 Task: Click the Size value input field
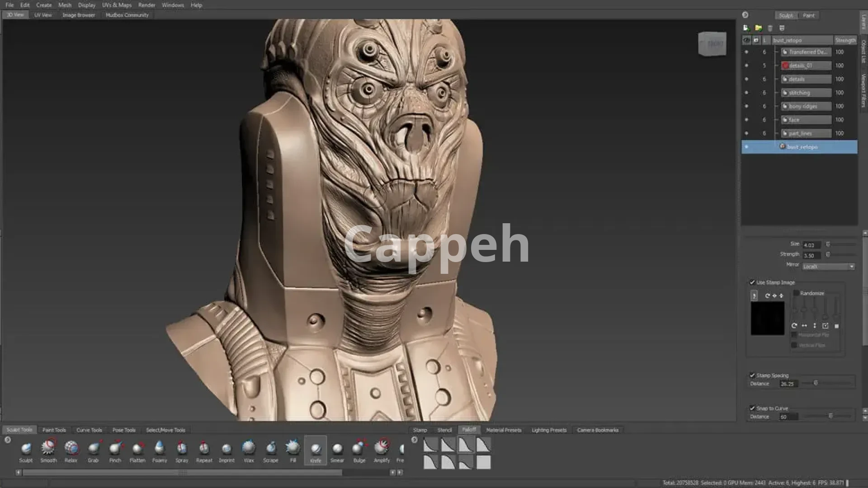(811, 245)
